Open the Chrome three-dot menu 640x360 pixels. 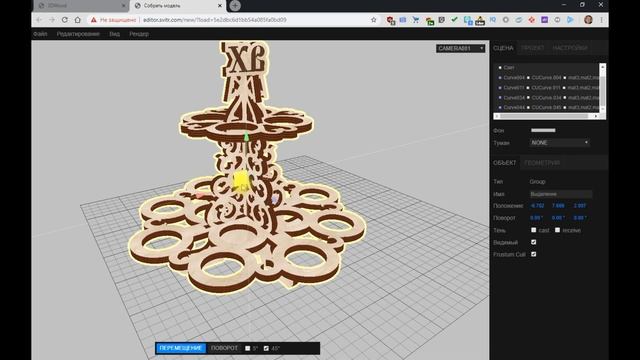point(602,20)
